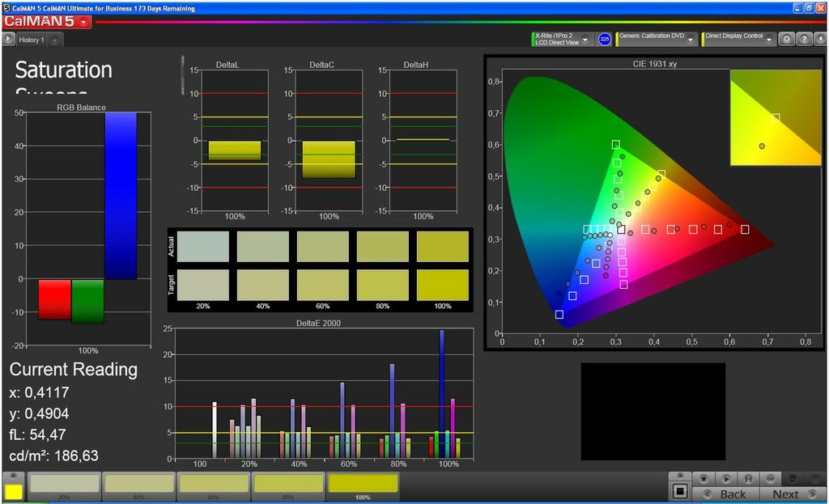Add a new history tab
This screenshot has width=829, height=504.
54,40
